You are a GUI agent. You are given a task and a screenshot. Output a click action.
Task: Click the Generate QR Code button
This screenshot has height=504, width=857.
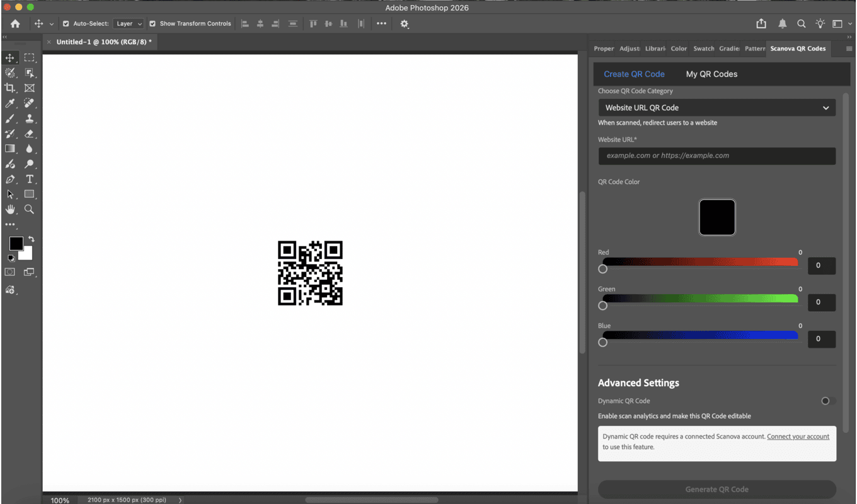(x=716, y=490)
